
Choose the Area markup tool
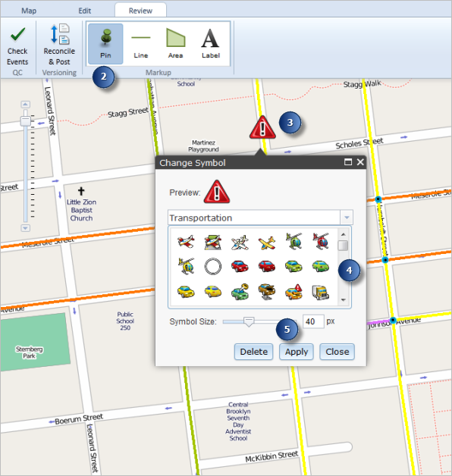(176, 44)
